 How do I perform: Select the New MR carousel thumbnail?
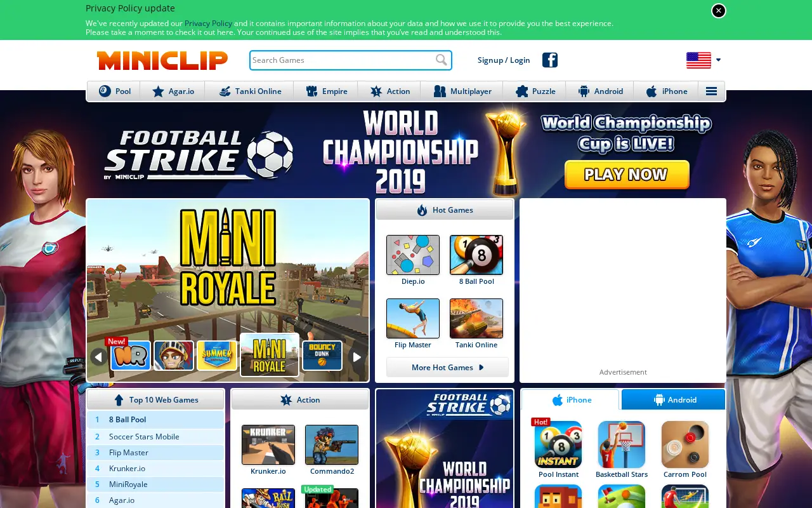click(131, 356)
